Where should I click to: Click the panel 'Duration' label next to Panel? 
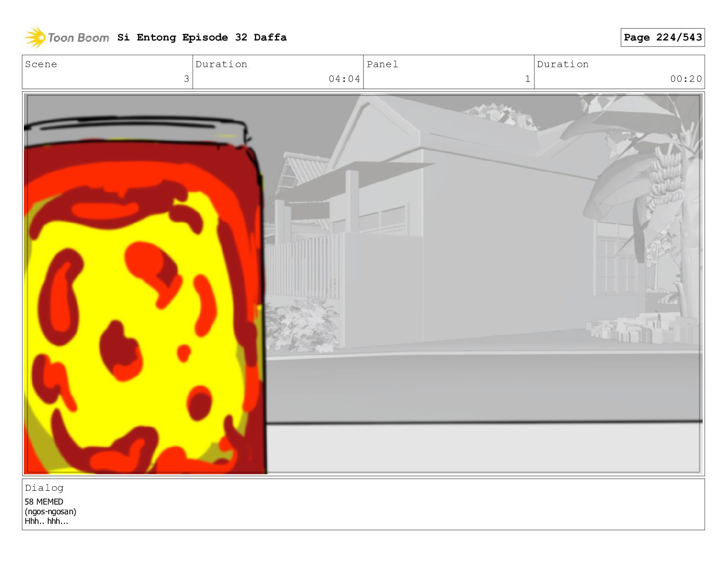[563, 64]
